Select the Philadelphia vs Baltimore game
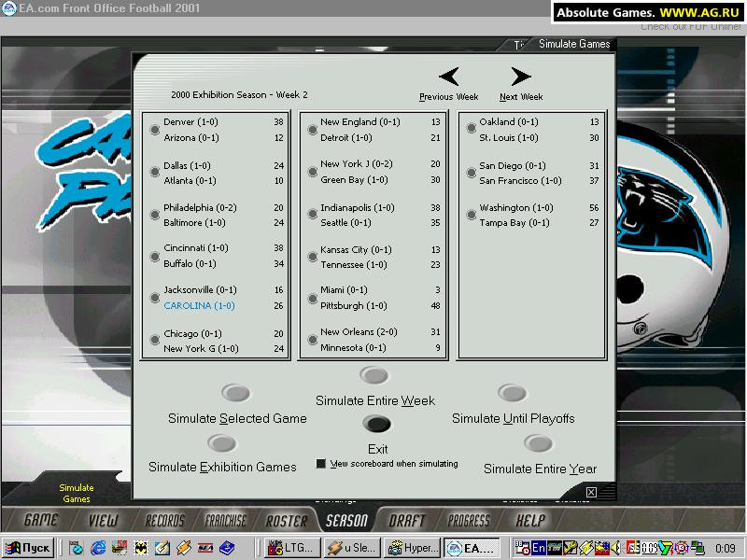 [x=155, y=215]
